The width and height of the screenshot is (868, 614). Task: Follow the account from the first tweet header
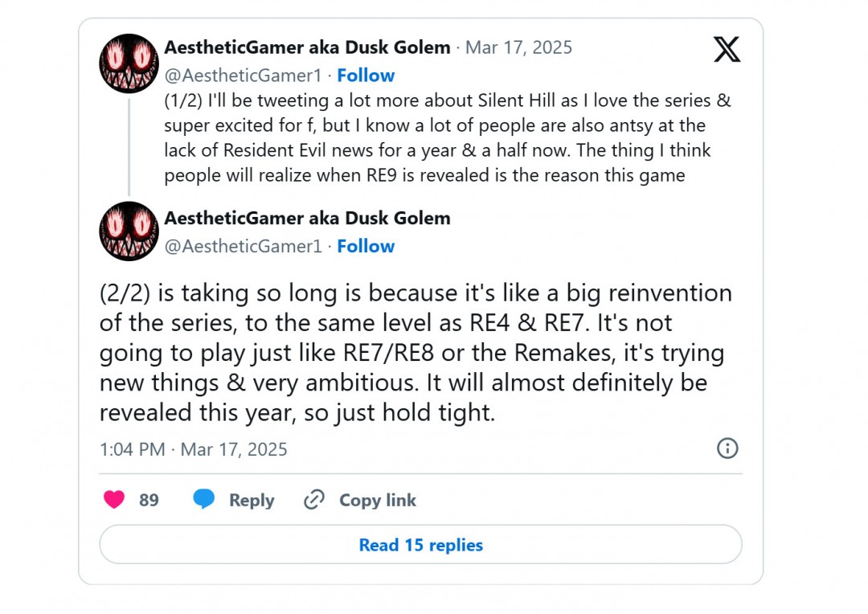366,76
